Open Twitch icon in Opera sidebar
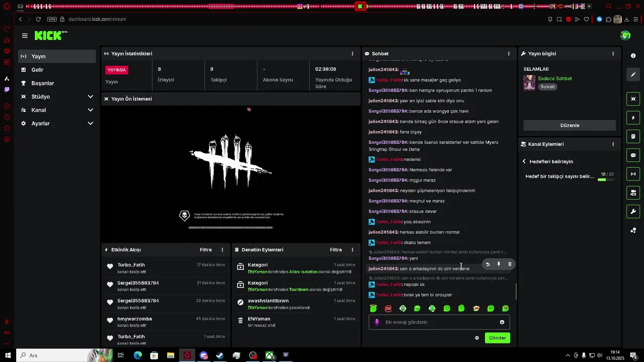 click(x=7, y=89)
